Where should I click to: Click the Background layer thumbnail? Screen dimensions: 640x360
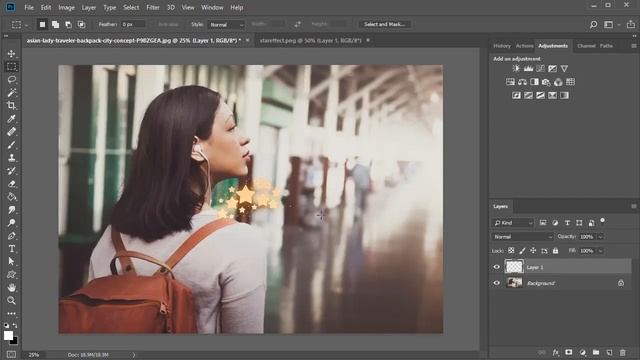coord(514,283)
